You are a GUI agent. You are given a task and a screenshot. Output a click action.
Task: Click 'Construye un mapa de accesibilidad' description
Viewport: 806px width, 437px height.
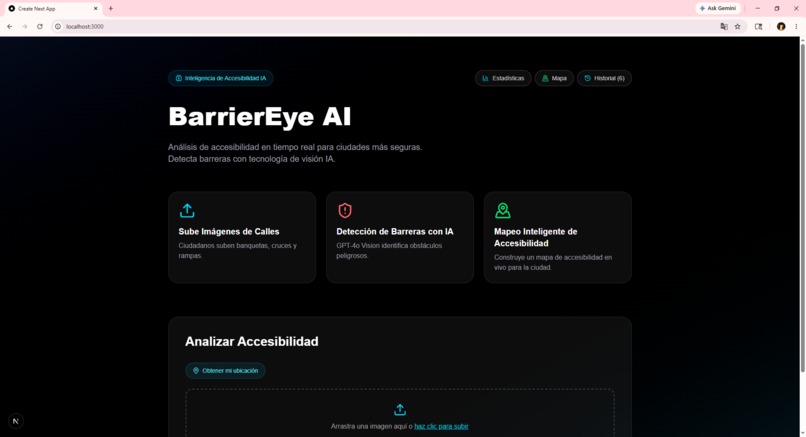pos(553,262)
